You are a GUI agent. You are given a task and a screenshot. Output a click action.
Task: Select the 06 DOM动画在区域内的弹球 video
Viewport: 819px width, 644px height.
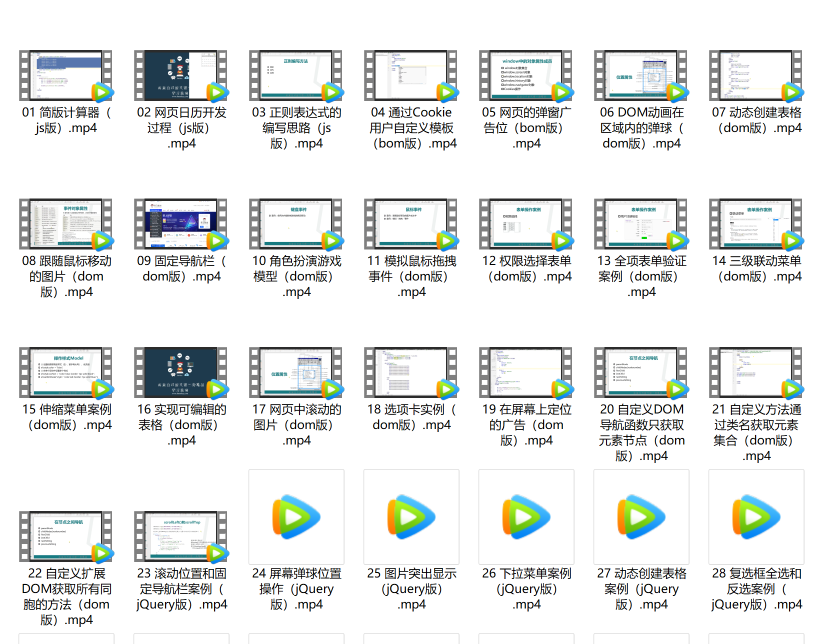tap(640, 75)
